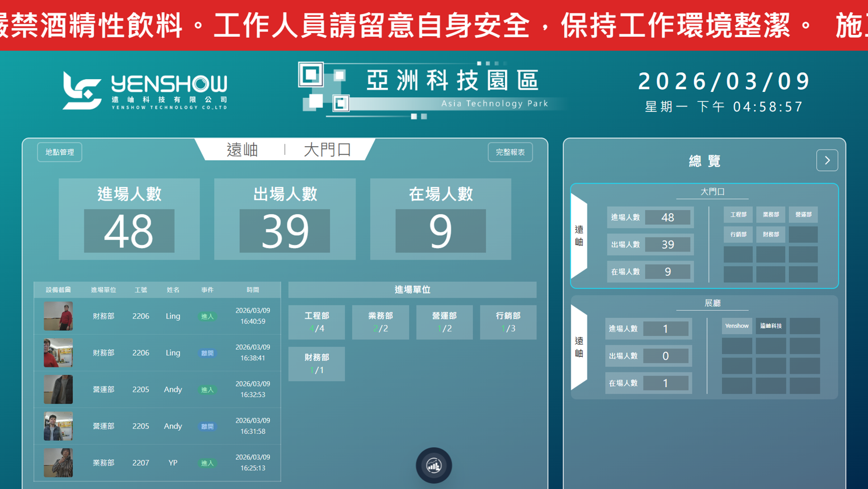Click the 在場人數 9 counter card
Image resolution: width=868 pixels, height=489 pixels.
[440, 219]
